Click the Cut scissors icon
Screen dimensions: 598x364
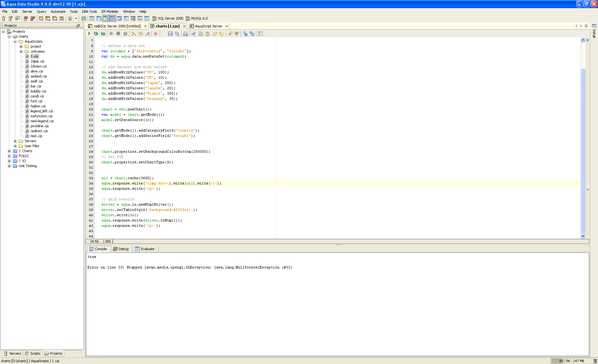pyautogui.click(x=194, y=34)
